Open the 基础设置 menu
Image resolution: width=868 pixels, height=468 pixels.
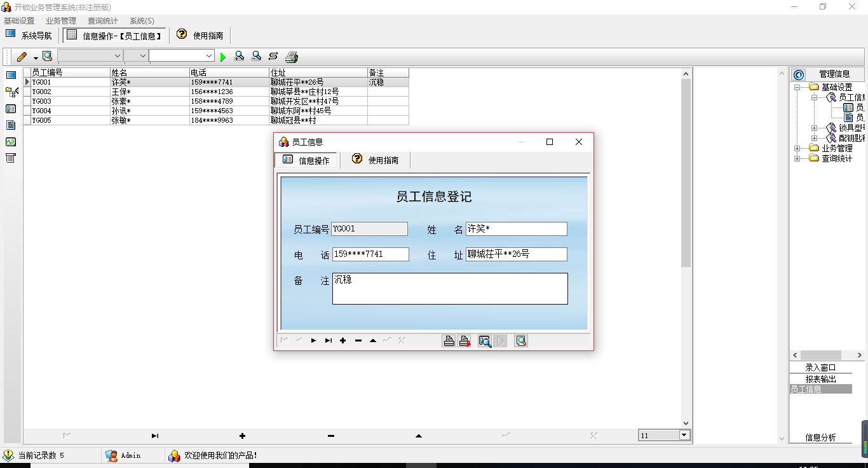tap(19, 21)
